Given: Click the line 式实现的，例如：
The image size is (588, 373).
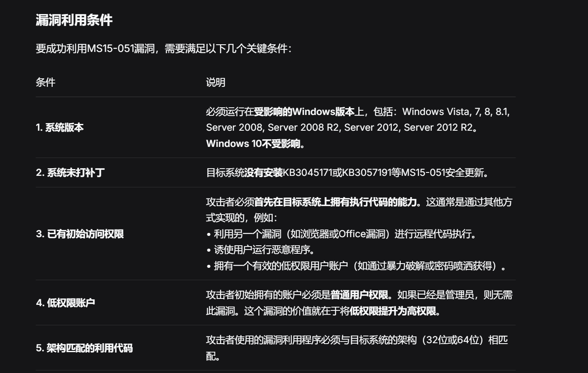Looking at the screenshot, I should [242, 218].
